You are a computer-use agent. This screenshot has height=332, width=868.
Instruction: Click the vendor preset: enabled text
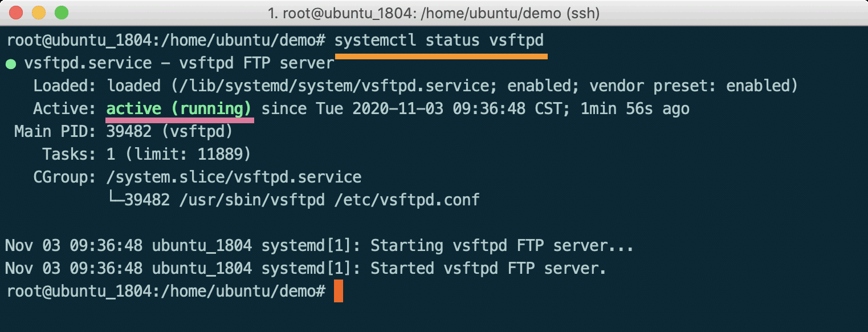[x=690, y=86]
